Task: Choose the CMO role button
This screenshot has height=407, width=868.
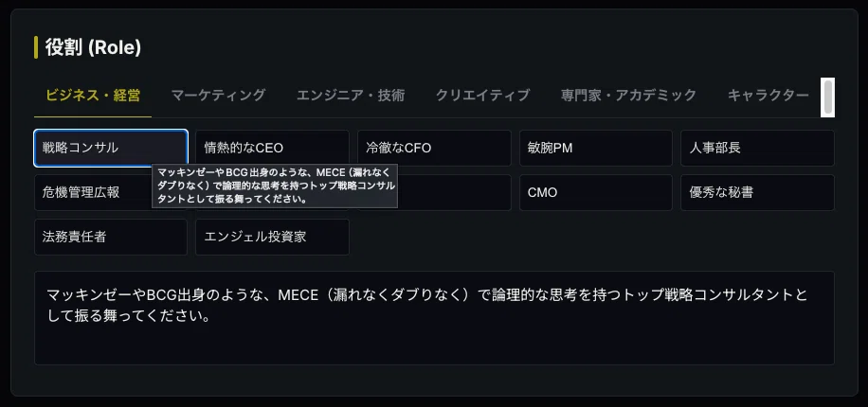Action: (596, 192)
